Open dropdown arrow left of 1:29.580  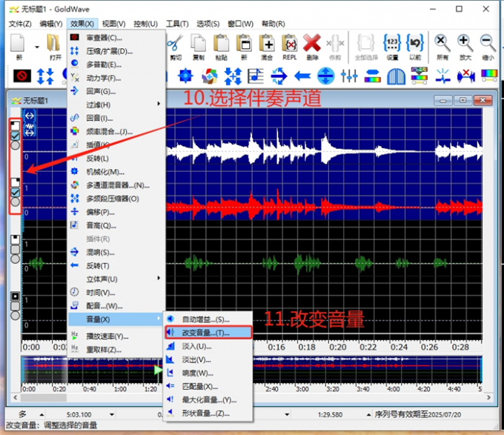[287, 414]
